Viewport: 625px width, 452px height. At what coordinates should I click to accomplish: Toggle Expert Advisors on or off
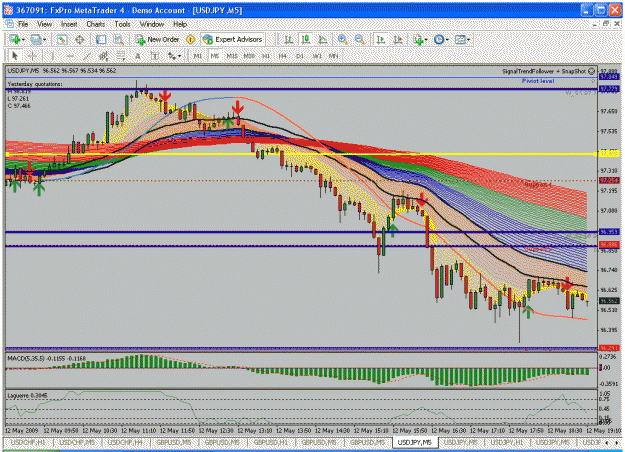pos(233,39)
